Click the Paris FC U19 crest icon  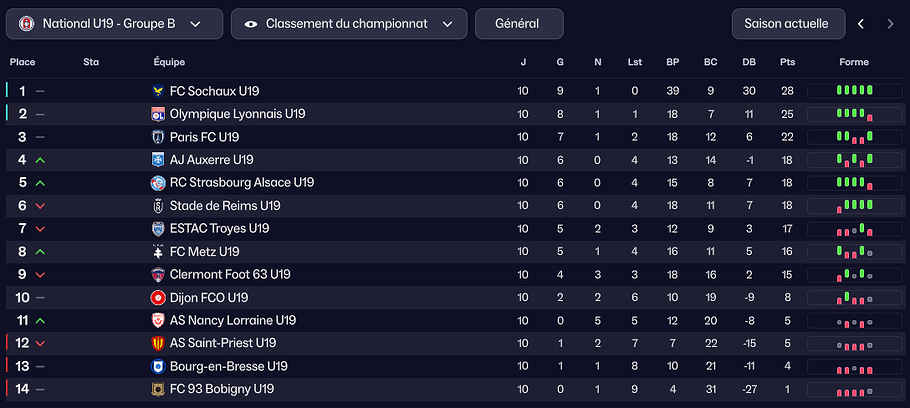pos(158,137)
